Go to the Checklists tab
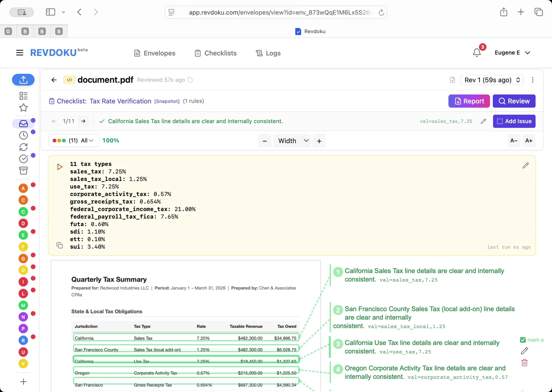This screenshot has width=552, height=392. pyautogui.click(x=216, y=53)
